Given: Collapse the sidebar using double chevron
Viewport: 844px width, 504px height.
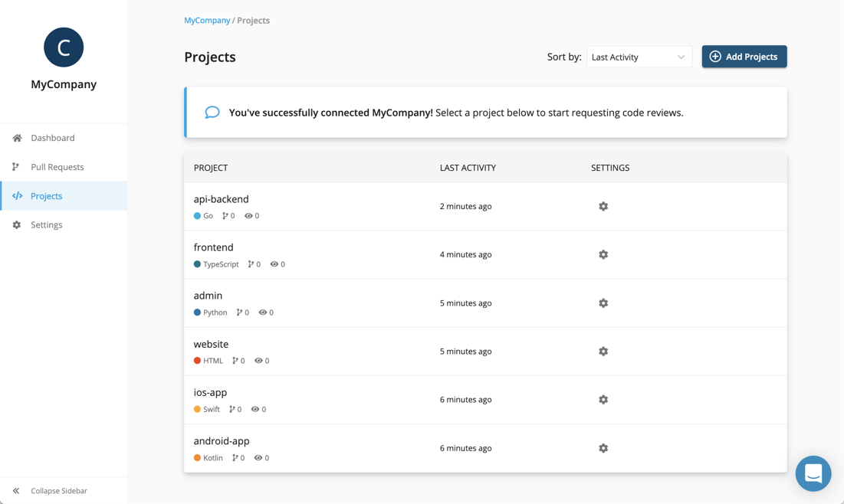Looking at the screenshot, I should coord(16,491).
